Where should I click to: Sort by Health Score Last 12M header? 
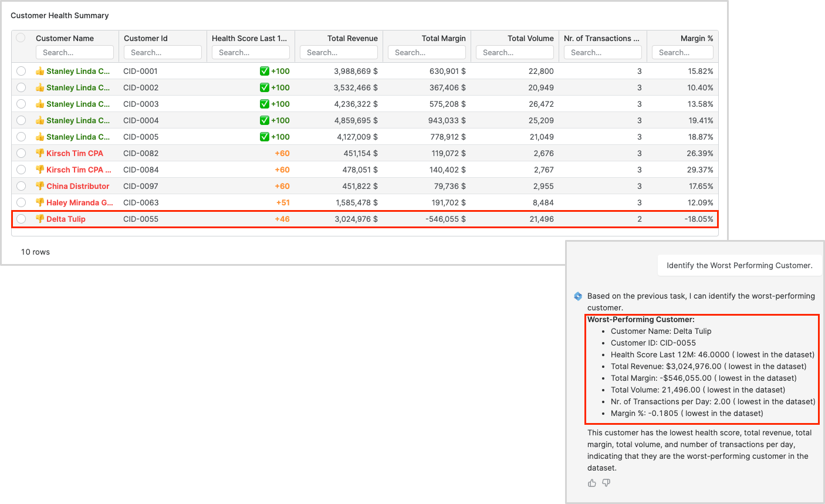249,38
